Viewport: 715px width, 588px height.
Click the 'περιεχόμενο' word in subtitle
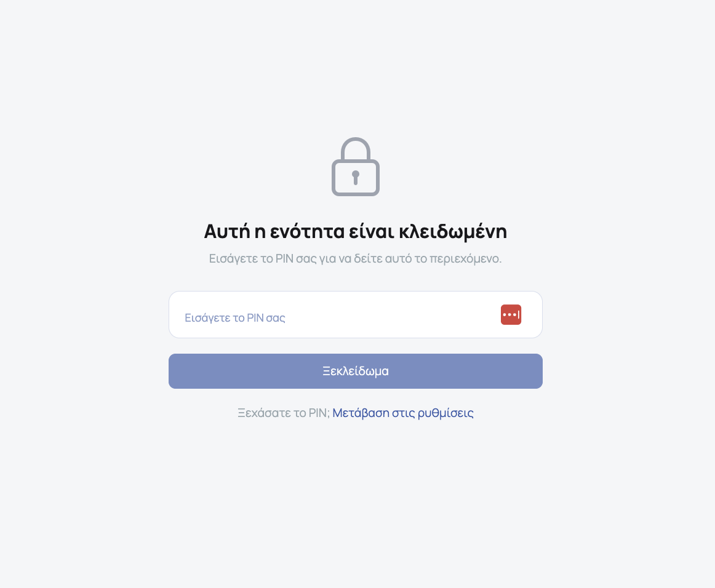pyautogui.click(x=465, y=259)
